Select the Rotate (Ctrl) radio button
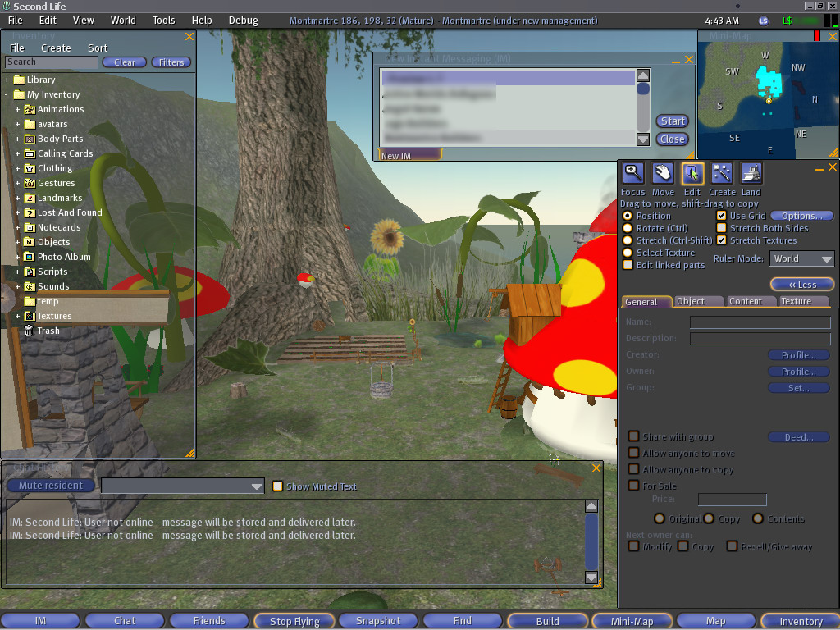Screen dimensions: 840x630 click(628, 228)
